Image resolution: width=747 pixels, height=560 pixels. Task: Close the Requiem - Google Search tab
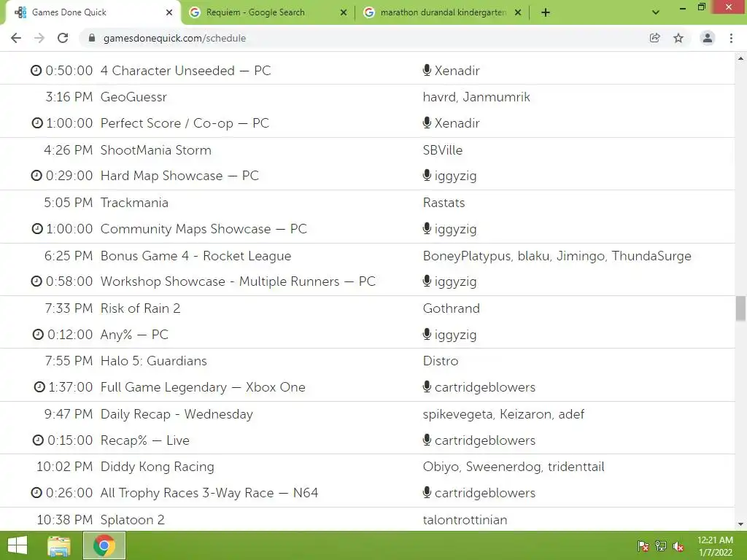coord(344,12)
